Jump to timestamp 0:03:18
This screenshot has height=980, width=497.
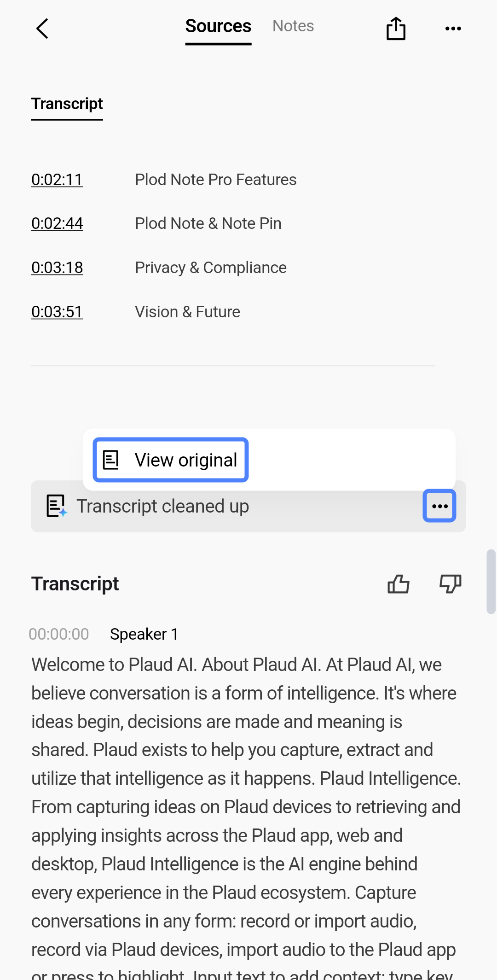(x=57, y=268)
